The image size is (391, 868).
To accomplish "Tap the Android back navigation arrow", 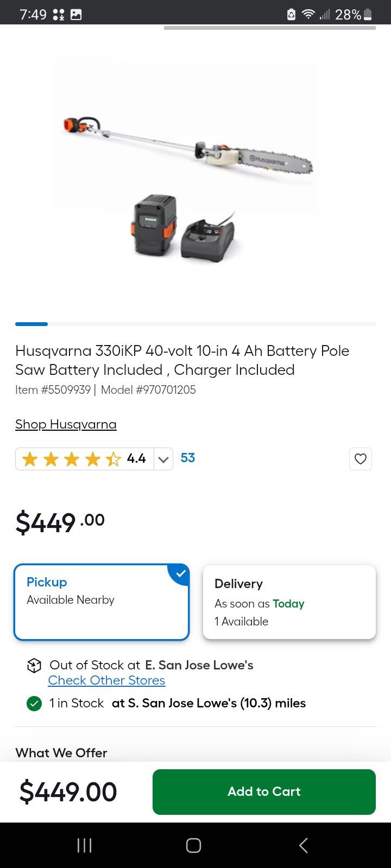I will (x=304, y=845).
